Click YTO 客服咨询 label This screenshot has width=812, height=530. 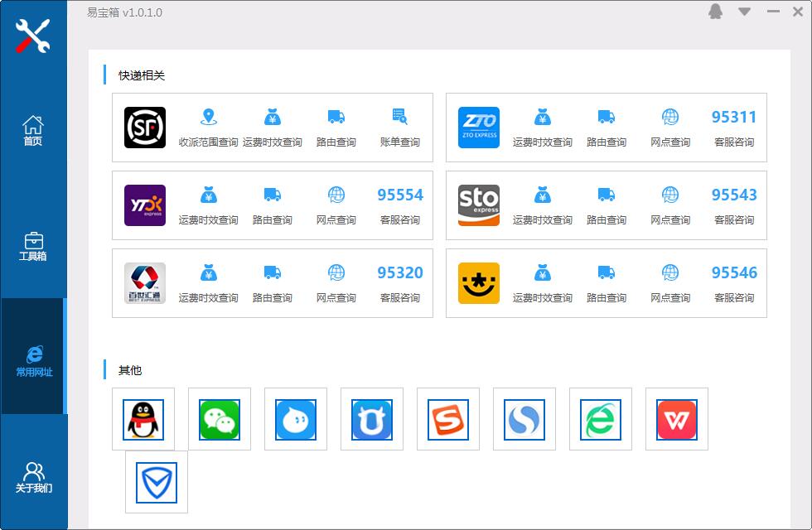pyautogui.click(x=399, y=220)
